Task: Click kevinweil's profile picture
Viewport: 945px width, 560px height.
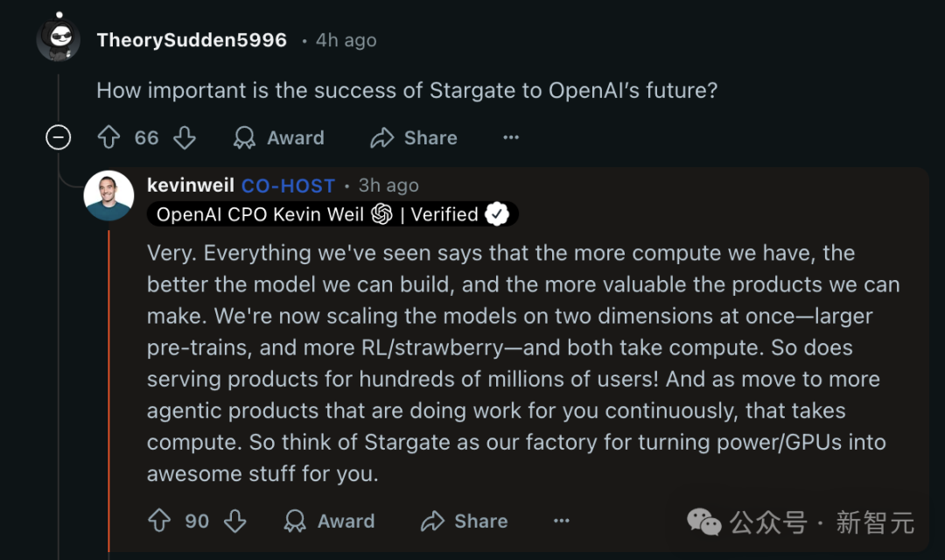Action: [x=108, y=196]
